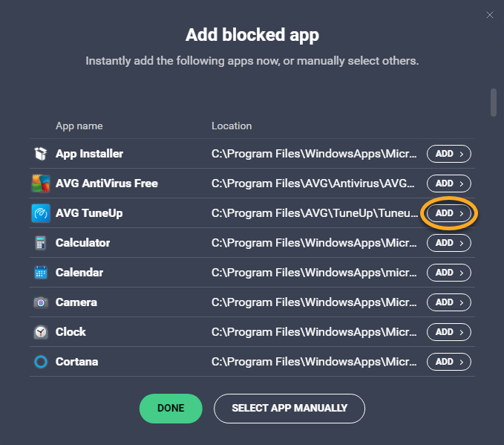Image resolution: width=504 pixels, height=445 pixels.
Task: Confirm with the green DONE button
Action: [x=171, y=408]
